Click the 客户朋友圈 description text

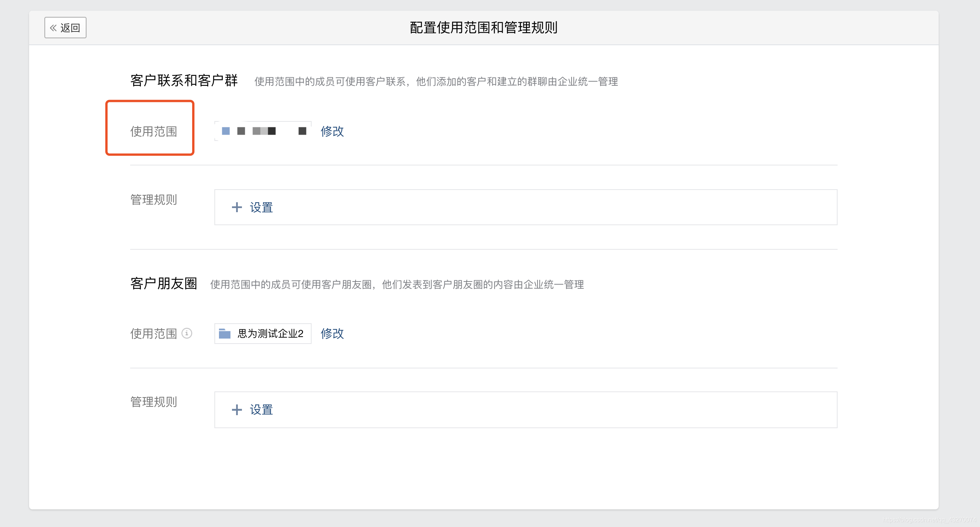397,285
